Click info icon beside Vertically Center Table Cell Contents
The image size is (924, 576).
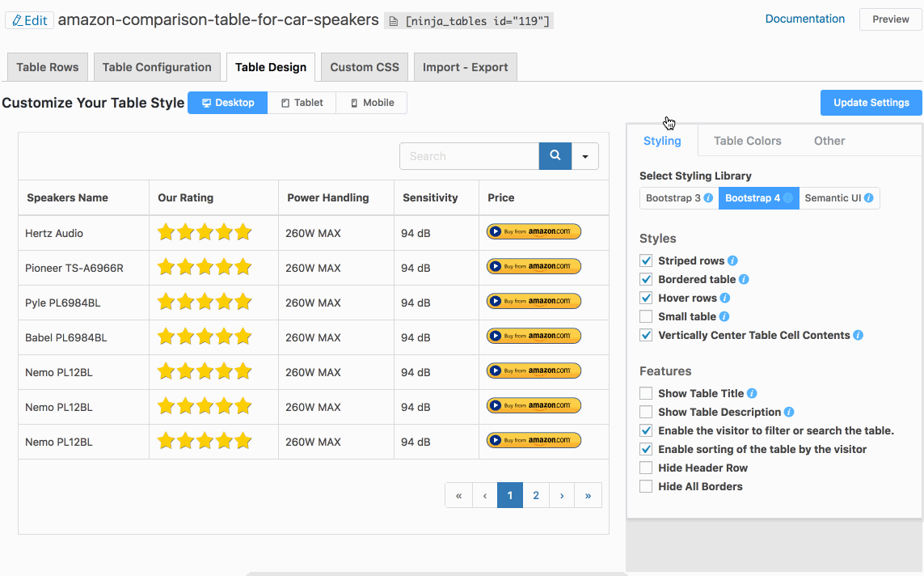859,336
